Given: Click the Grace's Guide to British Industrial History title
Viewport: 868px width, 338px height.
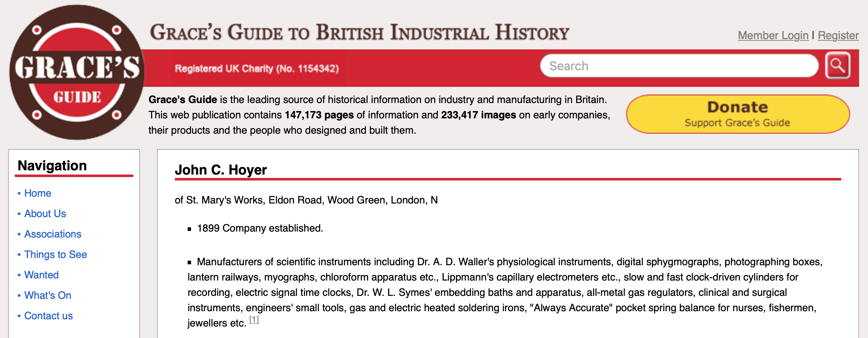Looking at the screenshot, I should click(360, 33).
